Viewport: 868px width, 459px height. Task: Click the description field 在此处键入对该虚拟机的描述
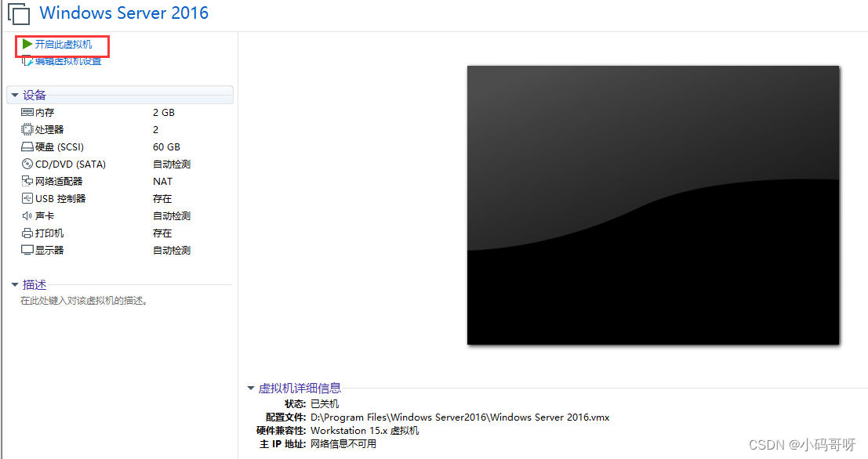pyautogui.click(x=84, y=301)
